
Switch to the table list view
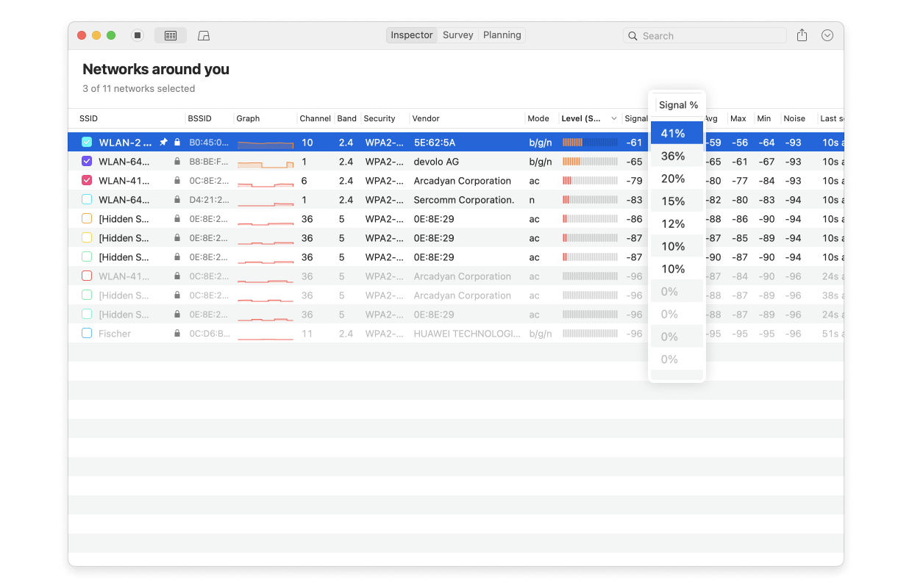(171, 35)
